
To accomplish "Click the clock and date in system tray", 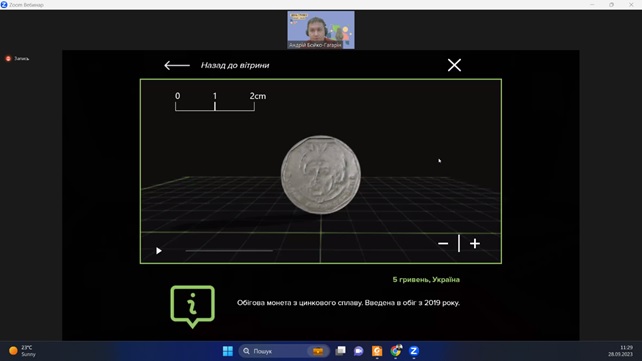I will (x=621, y=351).
